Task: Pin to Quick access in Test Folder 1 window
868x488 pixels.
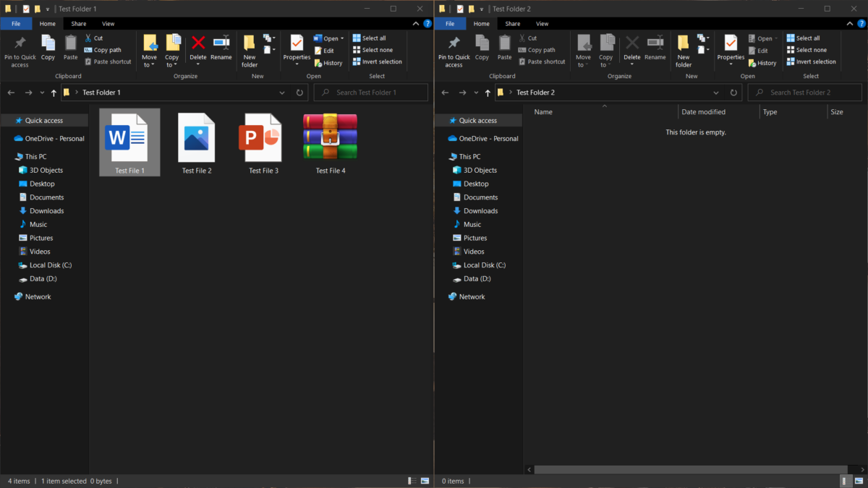Action: pyautogui.click(x=20, y=51)
